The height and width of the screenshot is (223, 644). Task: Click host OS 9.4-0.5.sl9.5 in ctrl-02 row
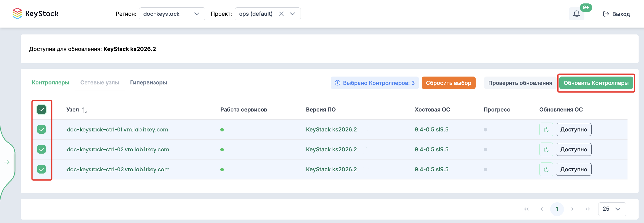click(x=432, y=149)
